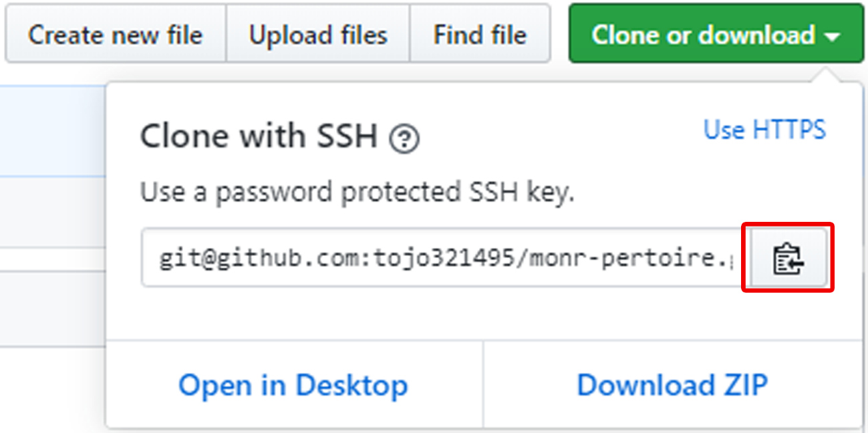Copy the SSH clone URL to clipboard
The width and height of the screenshot is (868, 433).
coord(788,259)
